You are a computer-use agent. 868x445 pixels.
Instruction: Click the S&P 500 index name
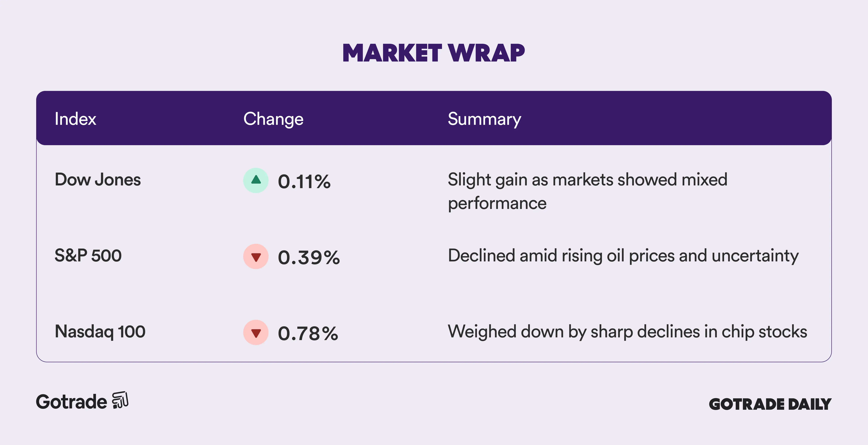point(88,255)
